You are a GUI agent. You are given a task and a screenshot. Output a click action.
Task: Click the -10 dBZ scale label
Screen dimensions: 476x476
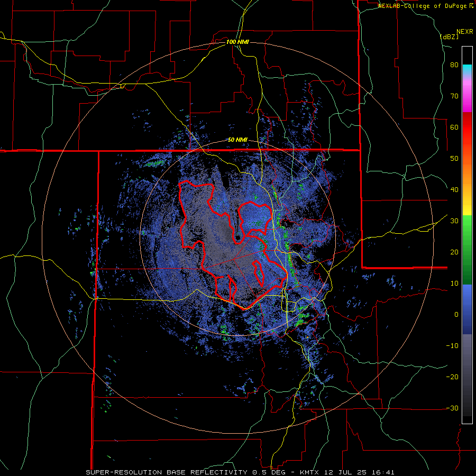coord(452,346)
